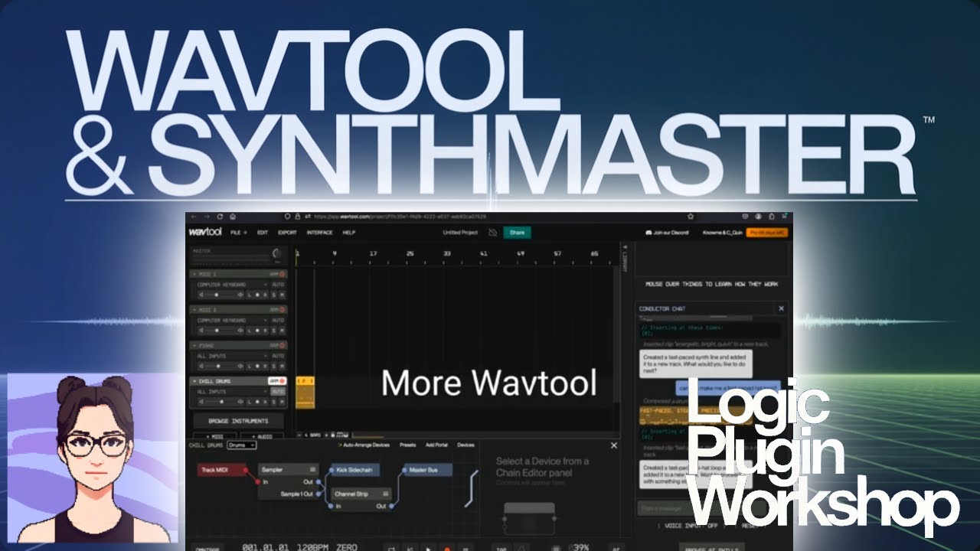Open the EXPORT menu
Screen dimensions: 980x551
[287, 232]
